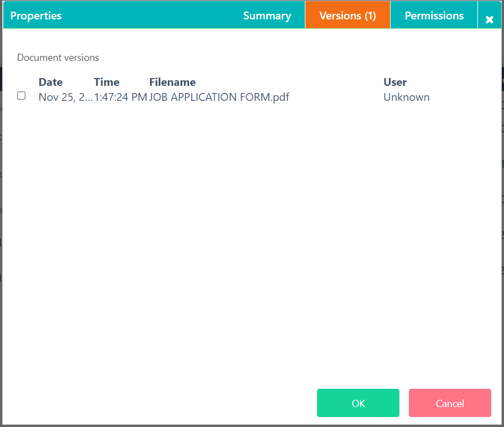Click the Date column header
This screenshot has height=427, width=504.
point(50,82)
